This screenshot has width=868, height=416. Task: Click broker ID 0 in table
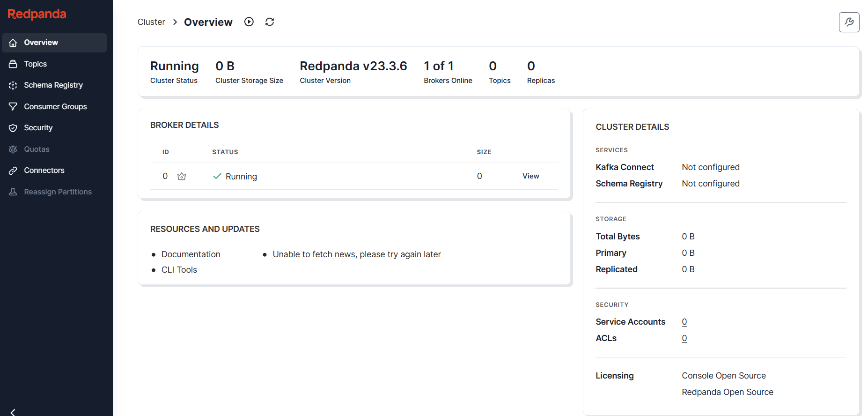click(x=165, y=176)
